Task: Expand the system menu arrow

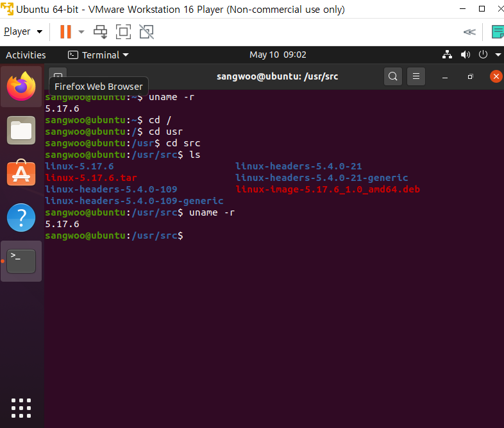Action: click(498, 55)
